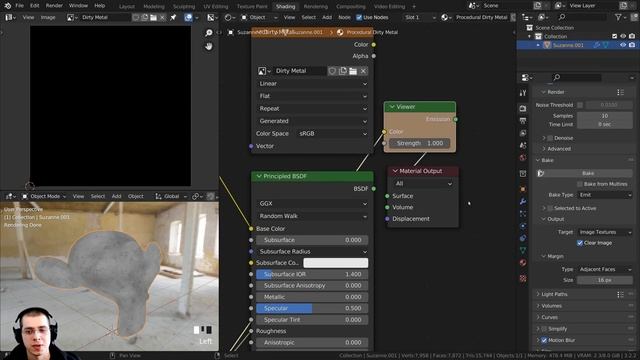Enable Noise Threshold checkbox
The height and width of the screenshot is (360, 640).
pos(580,105)
